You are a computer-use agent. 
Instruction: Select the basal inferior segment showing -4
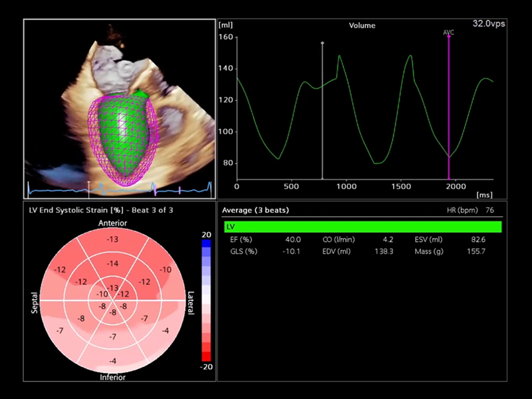click(113, 361)
